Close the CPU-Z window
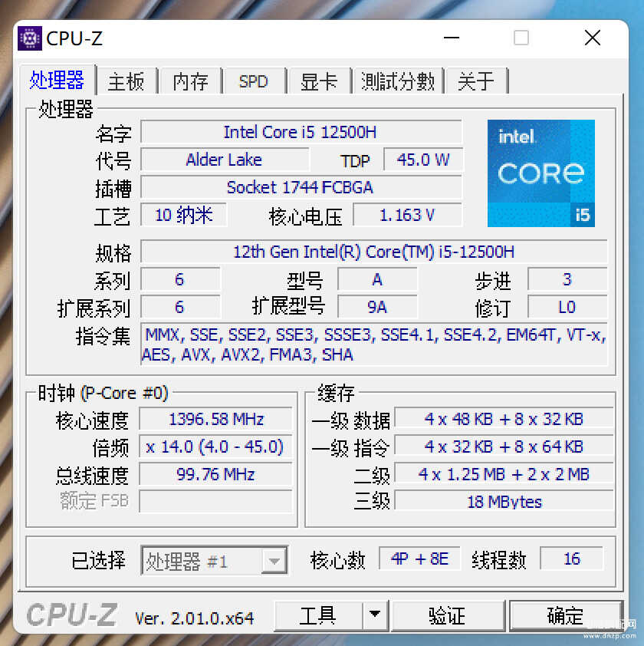 (x=593, y=38)
